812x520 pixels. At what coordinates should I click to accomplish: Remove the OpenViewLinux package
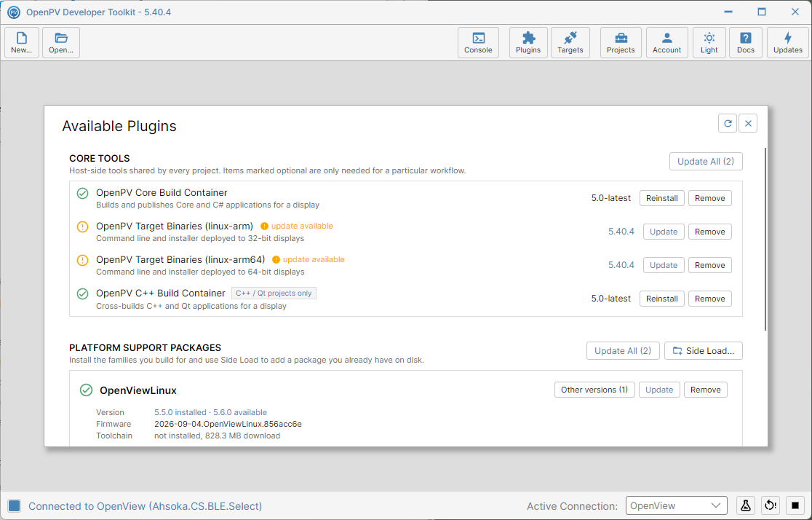[705, 390]
